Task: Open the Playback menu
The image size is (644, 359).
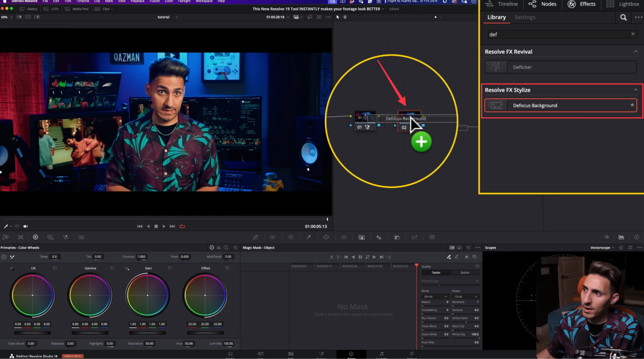Action: (137, 1)
